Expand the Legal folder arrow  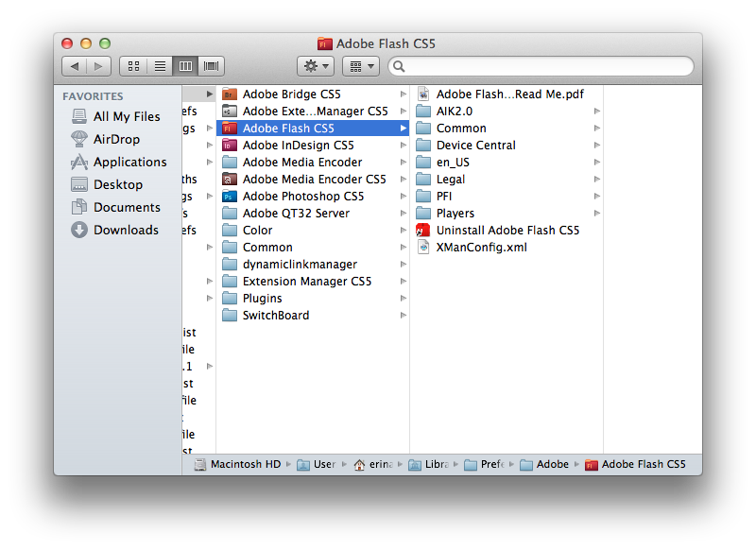[x=597, y=180]
